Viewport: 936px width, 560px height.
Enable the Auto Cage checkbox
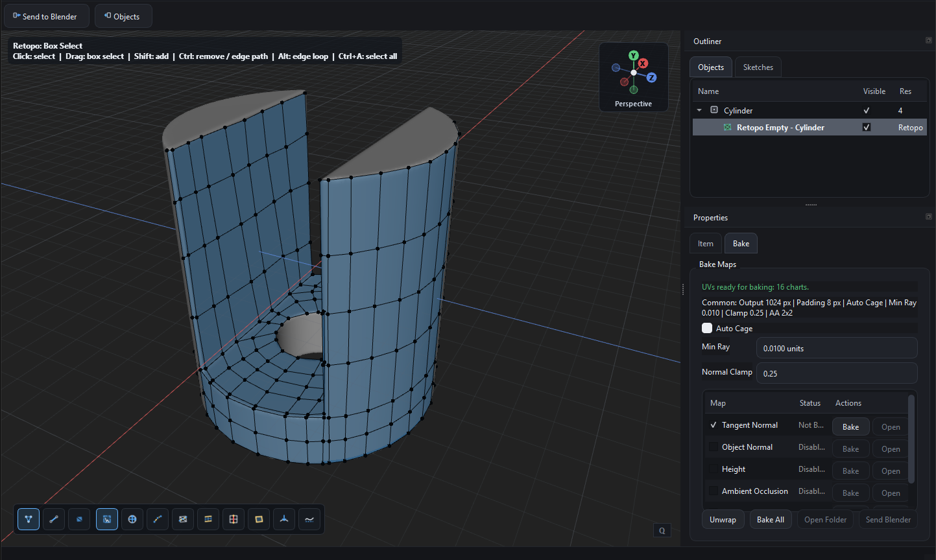click(707, 328)
